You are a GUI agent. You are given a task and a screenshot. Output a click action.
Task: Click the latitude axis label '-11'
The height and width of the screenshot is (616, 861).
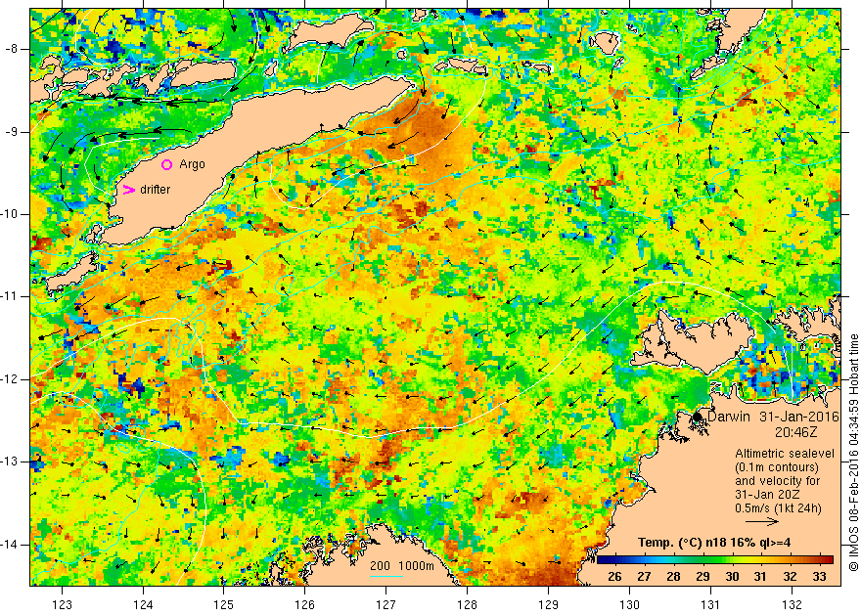9,296
